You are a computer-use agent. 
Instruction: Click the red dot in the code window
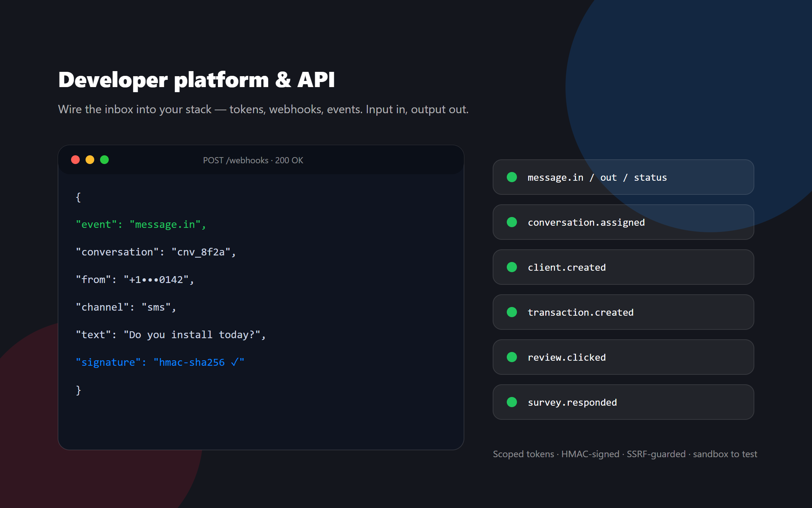(x=75, y=160)
